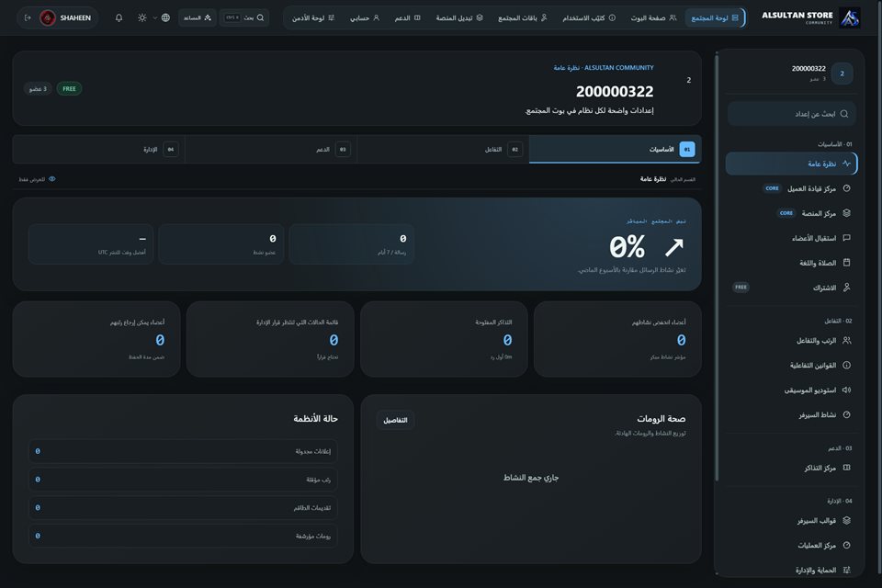Click the بحث search box in top bar
The height and width of the screenshot is (588, 882).
pyautogui.click(x=244, y=18)
